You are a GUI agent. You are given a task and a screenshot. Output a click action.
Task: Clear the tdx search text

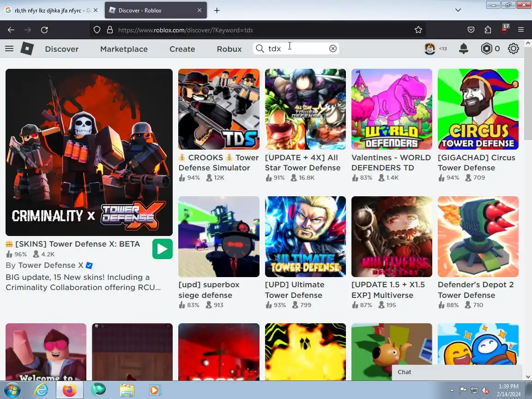333,48
